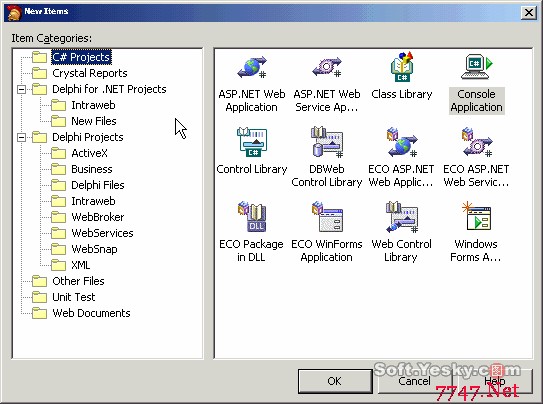The width and height of the screenshot is (543, 404).
Task: Click the Crystal Reports folder icon
Action: tap(39, 73)
